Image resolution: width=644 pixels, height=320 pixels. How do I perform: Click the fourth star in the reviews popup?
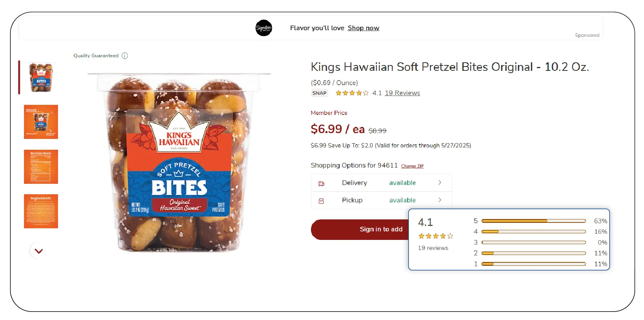[442, 235]
